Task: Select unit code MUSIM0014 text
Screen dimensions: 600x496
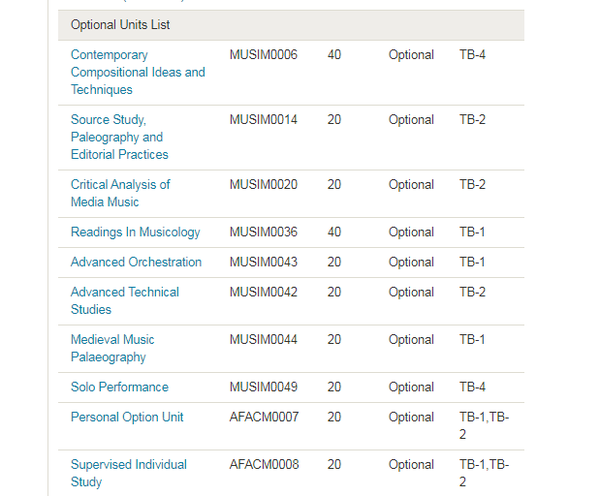Action: pyautogui.click(x=263, y=120)
